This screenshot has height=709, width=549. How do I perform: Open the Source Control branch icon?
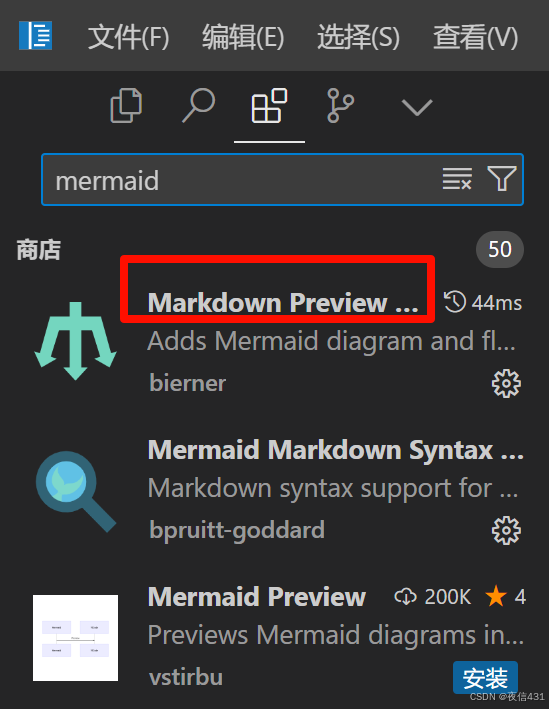[x=340, y=106]
